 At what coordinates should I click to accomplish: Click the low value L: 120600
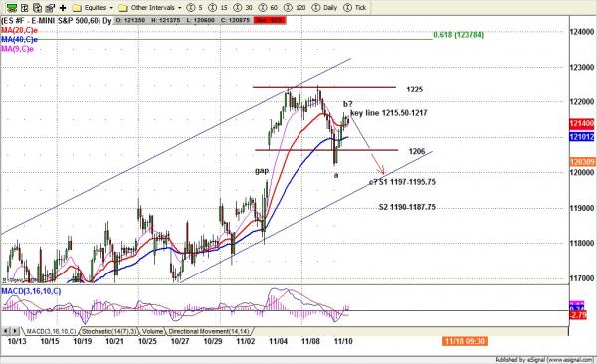click(x=201, y=20)
